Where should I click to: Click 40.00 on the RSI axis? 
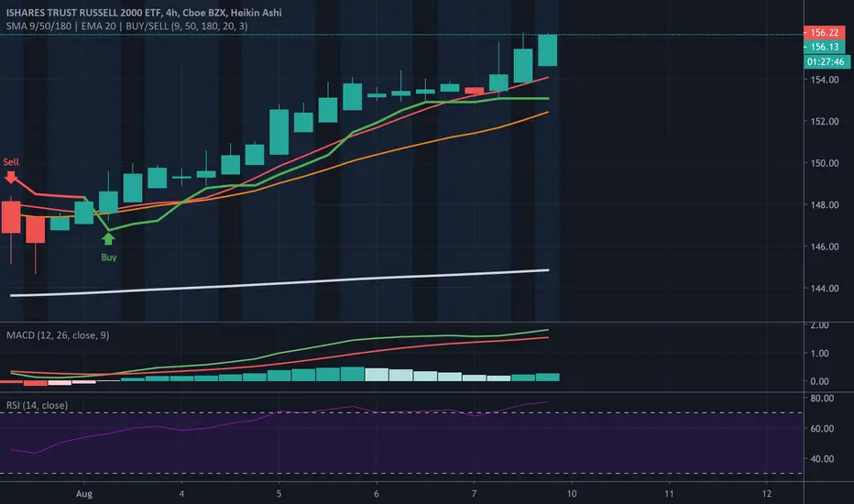[822, 459]
